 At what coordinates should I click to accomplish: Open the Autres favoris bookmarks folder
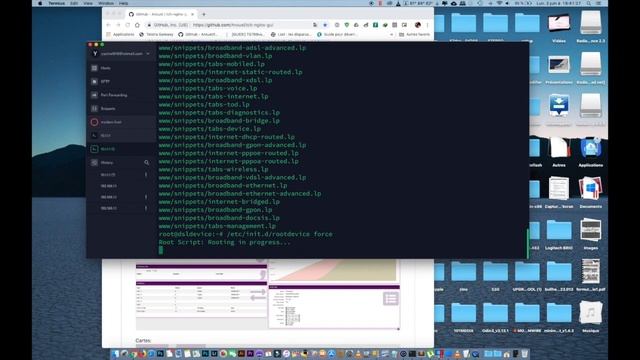coord(414,35)
